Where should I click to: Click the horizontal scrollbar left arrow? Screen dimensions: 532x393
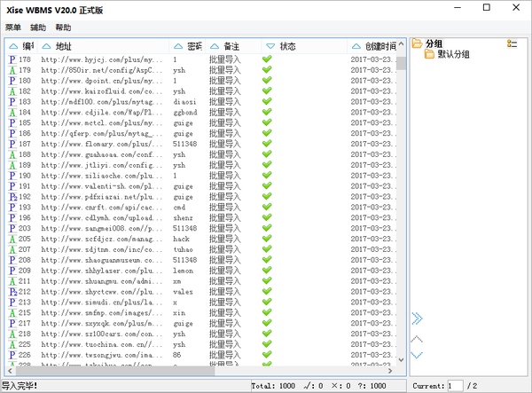point(10,371)
